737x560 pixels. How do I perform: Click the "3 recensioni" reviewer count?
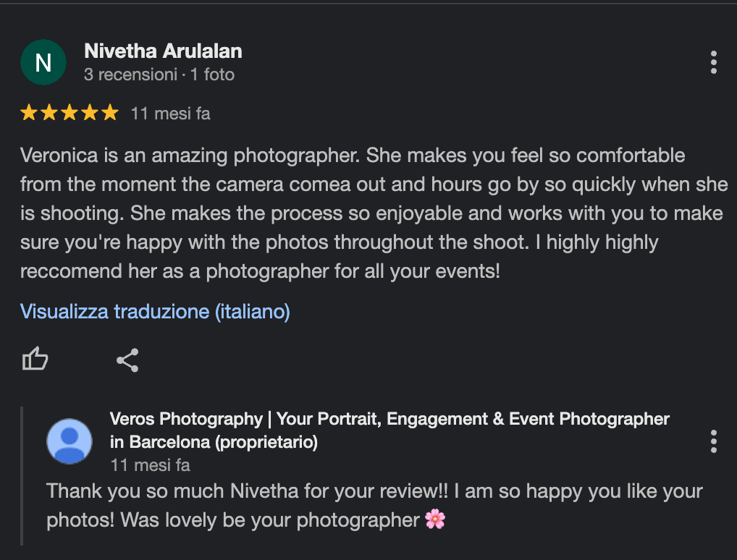click(x=130, y=75)
